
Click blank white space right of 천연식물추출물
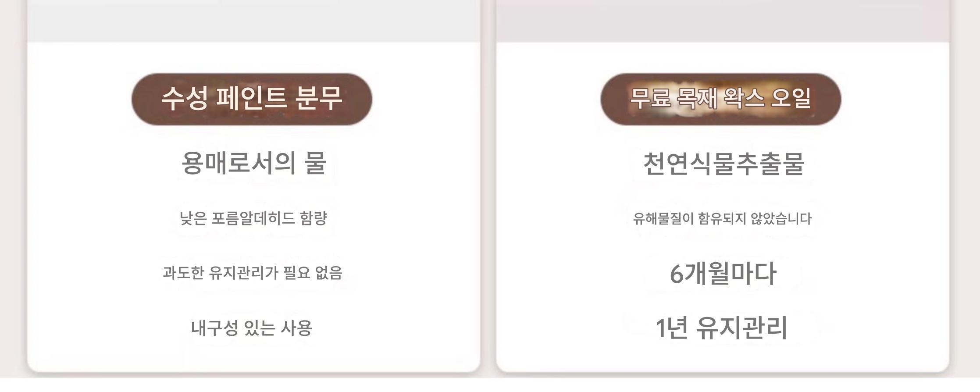[877, 164]
